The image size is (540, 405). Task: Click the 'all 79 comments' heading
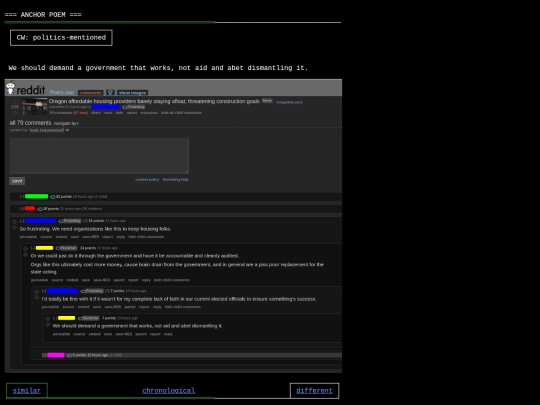pyautogui.click(x=30, y=123)
